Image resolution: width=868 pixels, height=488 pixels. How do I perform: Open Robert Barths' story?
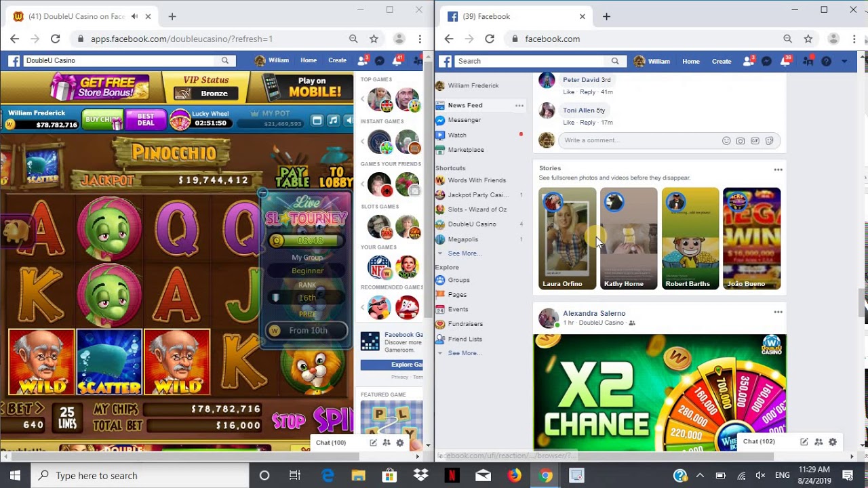(x=690, y=239)
